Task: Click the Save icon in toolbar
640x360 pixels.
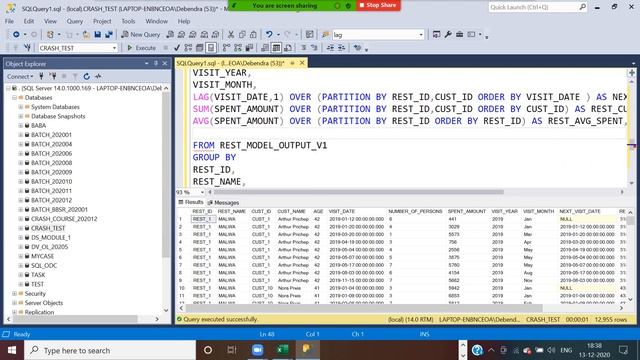Action: click(98, 35)
